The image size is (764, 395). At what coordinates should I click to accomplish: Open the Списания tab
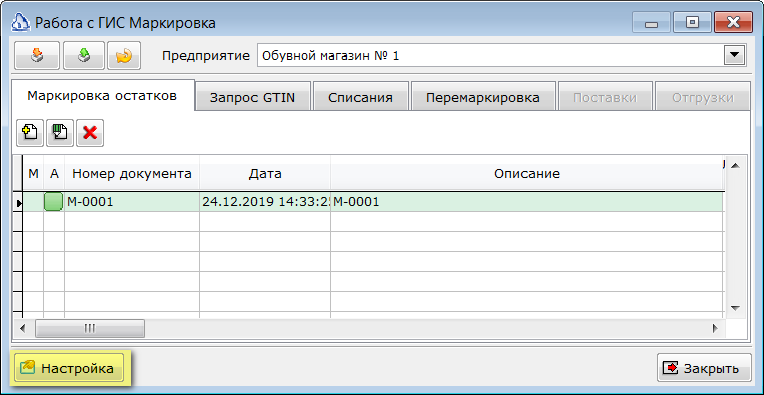361,97
